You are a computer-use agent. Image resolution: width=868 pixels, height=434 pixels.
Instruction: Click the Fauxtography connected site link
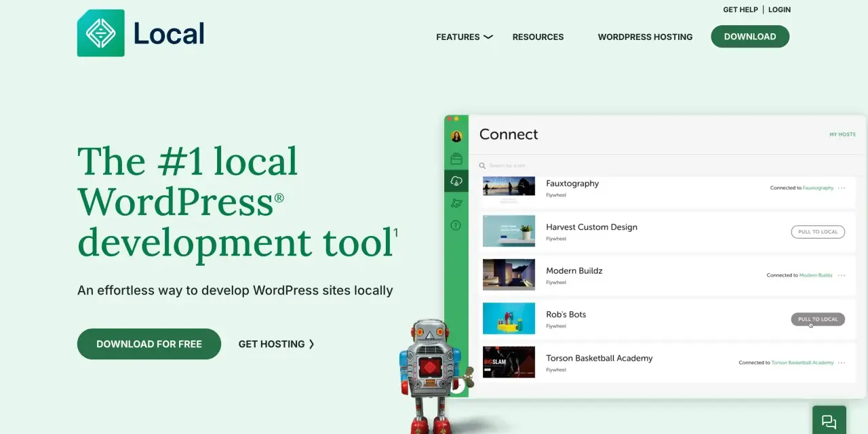pos(818,188)
